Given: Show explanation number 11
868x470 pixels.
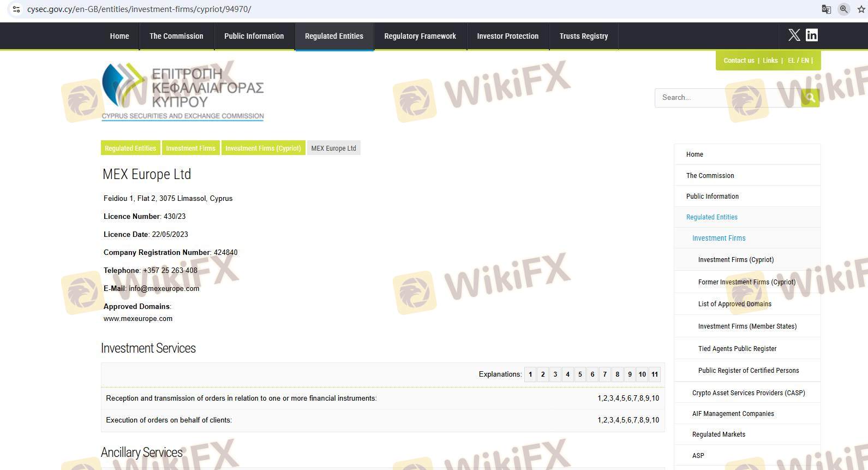Looking at the screenshot, I should 655,374.
